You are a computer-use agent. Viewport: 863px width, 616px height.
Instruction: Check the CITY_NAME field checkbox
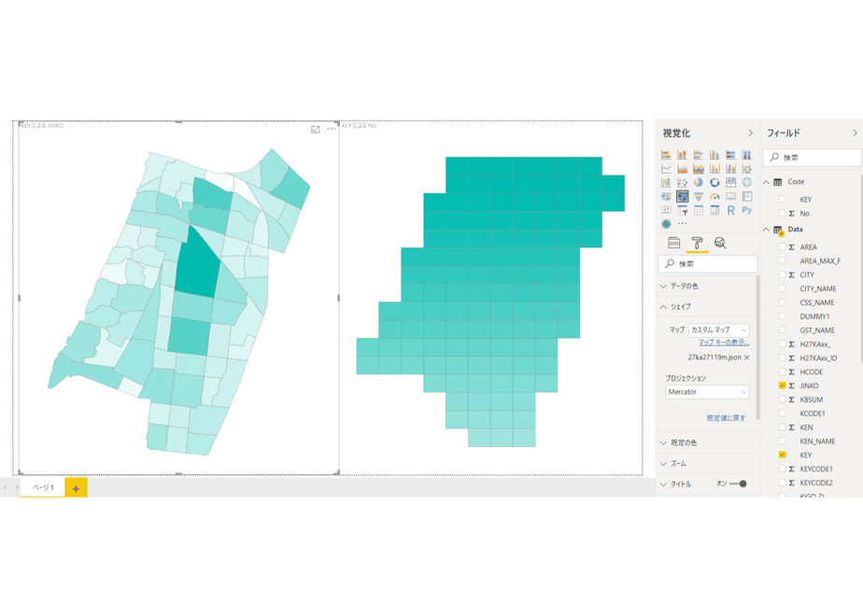pyautogui.click(x=782, y=288)
